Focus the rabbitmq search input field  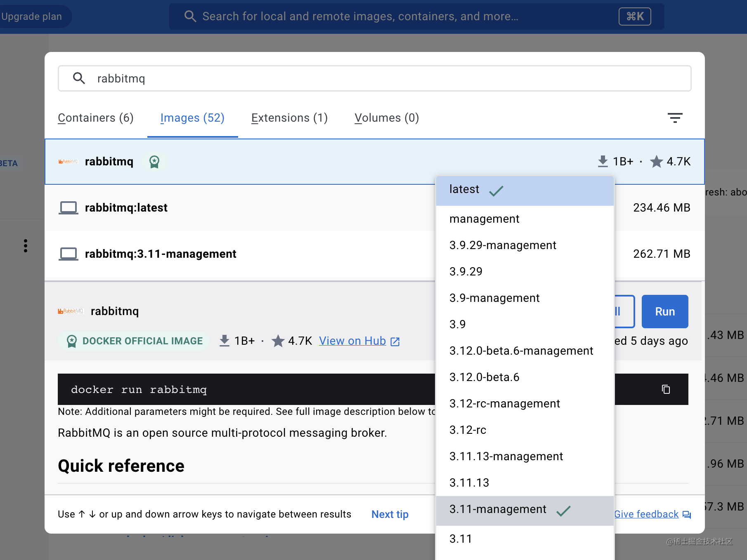371,78
